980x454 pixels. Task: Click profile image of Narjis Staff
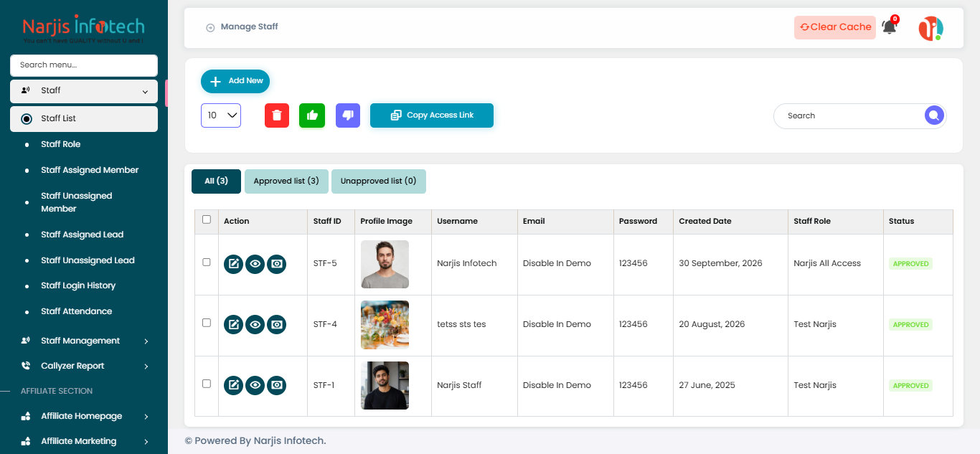click(385, 386)
